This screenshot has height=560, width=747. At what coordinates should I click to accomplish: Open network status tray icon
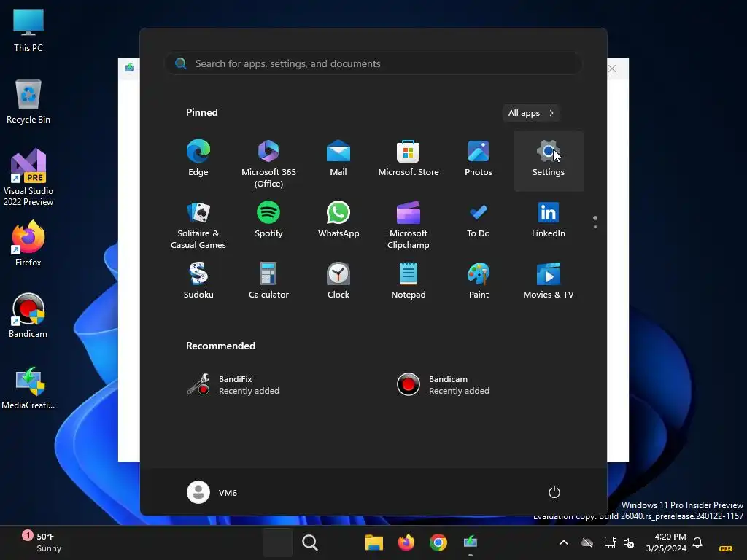(611, 542)
